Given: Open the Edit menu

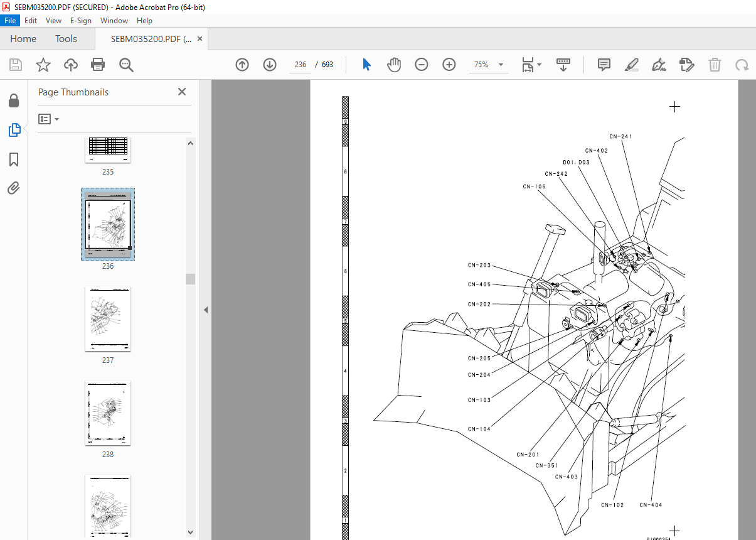Looking at the screenshot, I should (31, 21).
